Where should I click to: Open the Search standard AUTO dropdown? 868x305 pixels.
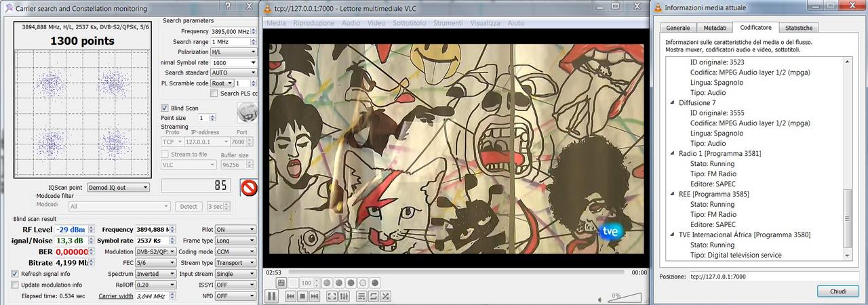[x=233, y=73]
